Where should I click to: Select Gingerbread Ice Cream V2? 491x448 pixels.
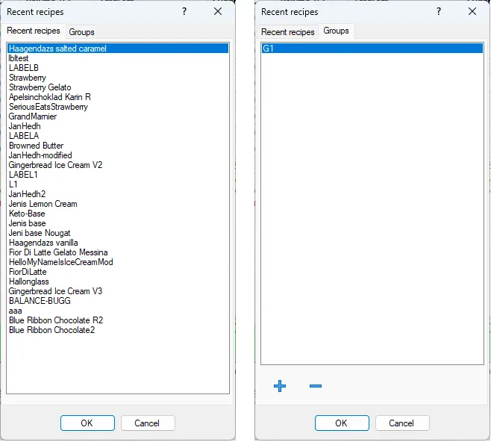click(118, 165)
